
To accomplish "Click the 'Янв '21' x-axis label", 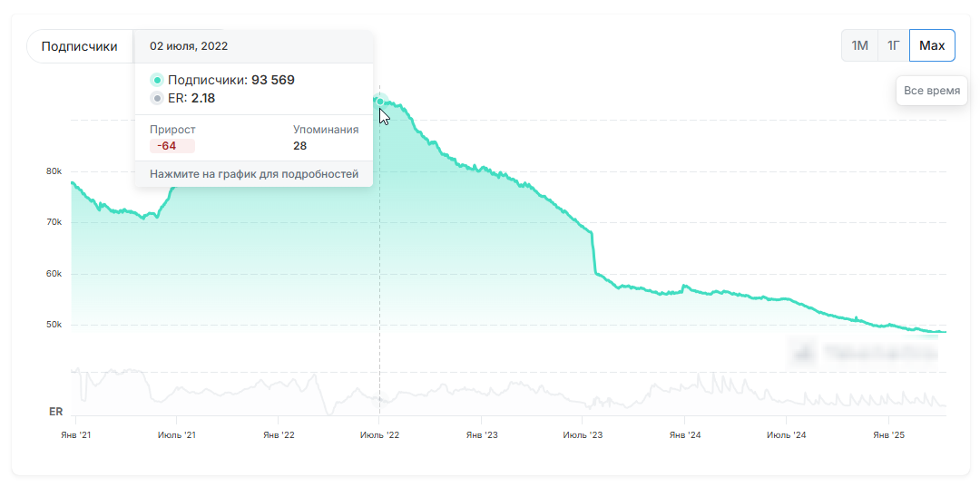I will tap(73, 435).
